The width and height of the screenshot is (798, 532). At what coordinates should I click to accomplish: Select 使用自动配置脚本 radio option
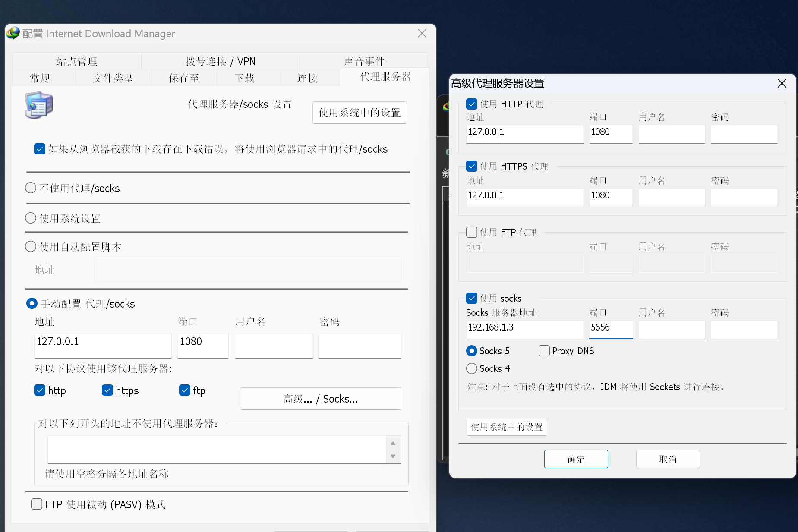tap(31, 247)
